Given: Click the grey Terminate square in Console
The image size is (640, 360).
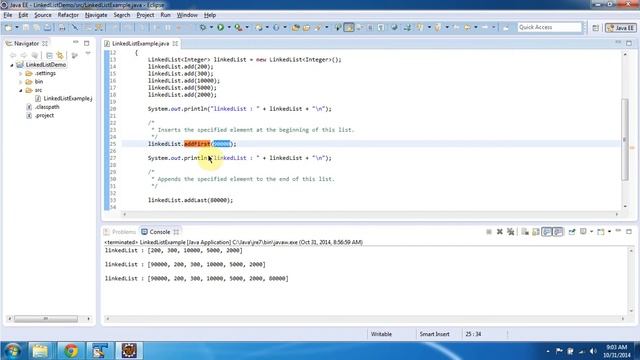Looking at the screenshot, I should 489,232.
